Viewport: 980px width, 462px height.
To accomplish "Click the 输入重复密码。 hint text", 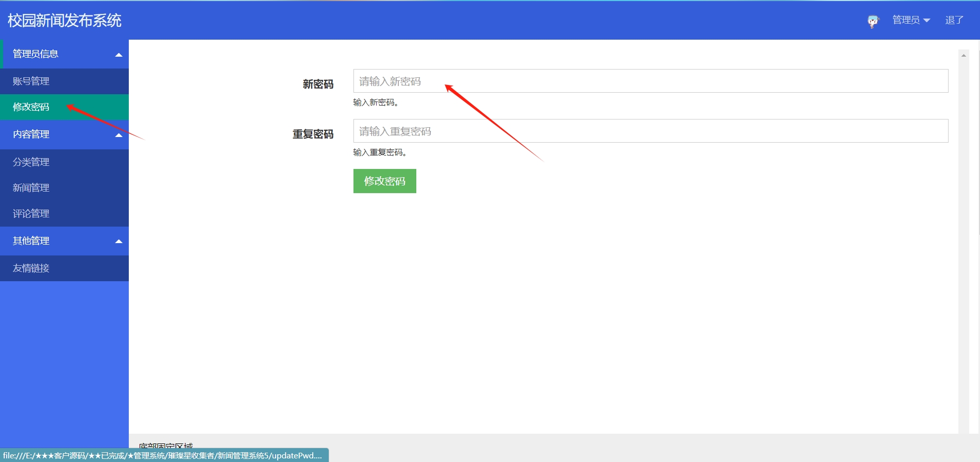I will click(x=380, y=152).
